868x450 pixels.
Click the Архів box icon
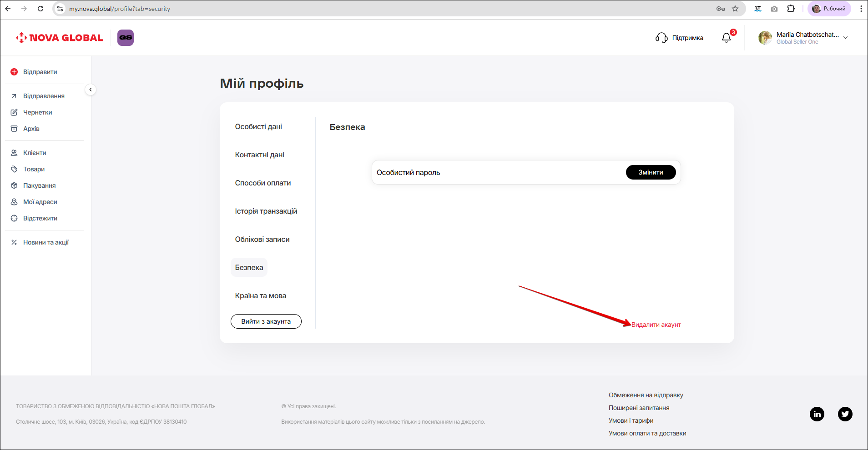[14, 129]
